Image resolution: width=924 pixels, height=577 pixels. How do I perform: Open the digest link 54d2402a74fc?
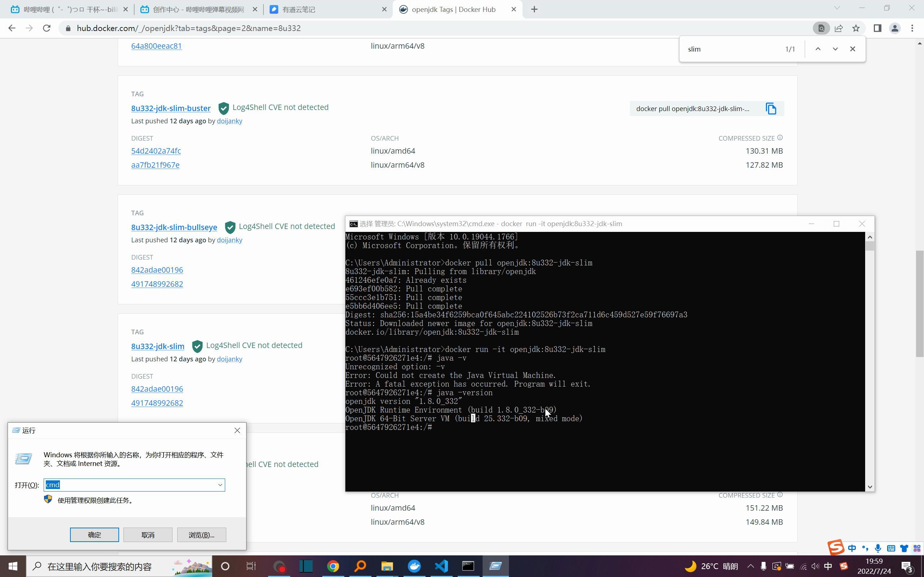coord(156,151)
